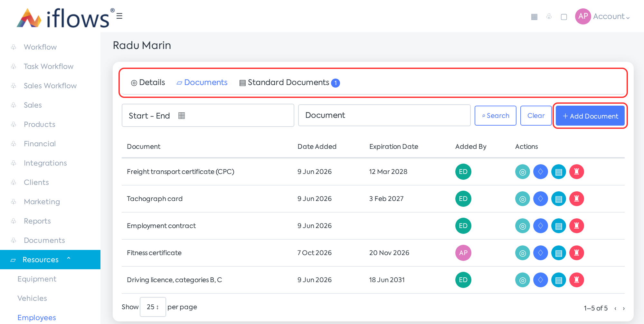Open Workflow in sidebar
The width and height of the screenshot is (644, 324).
(x=40, y=47)
